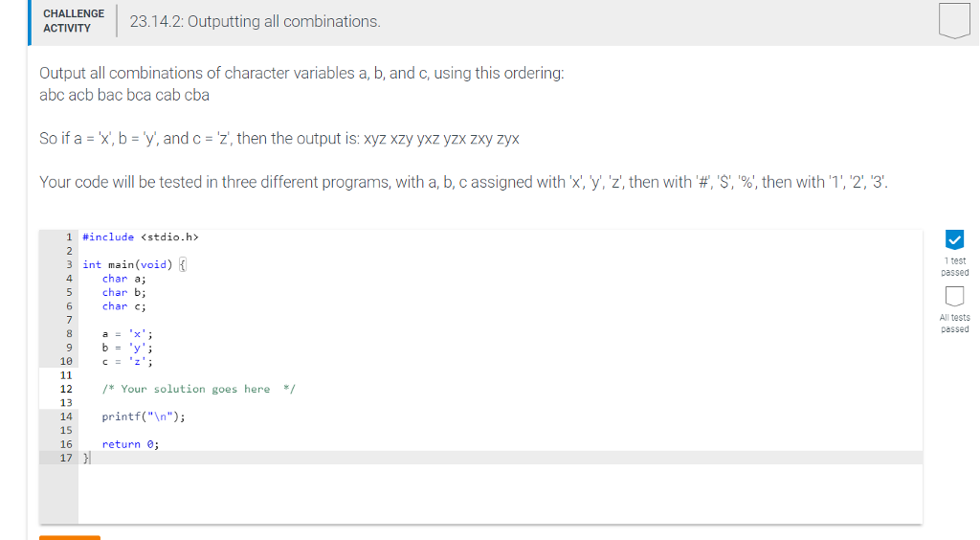
Task: Click line number 12 in the gutter
Action: click(66, 389)
